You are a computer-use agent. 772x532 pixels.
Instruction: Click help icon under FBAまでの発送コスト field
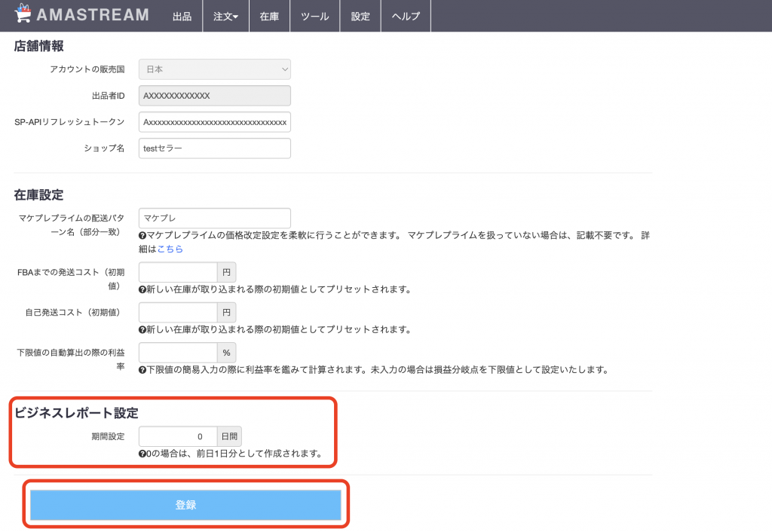(x=142, y=289)
